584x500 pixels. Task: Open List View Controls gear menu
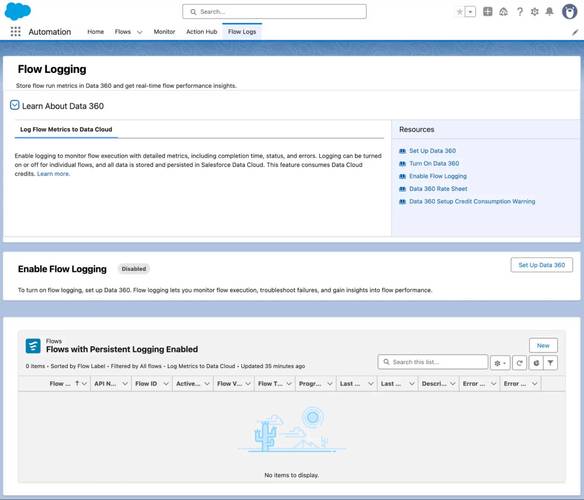(x=500, y=363)
